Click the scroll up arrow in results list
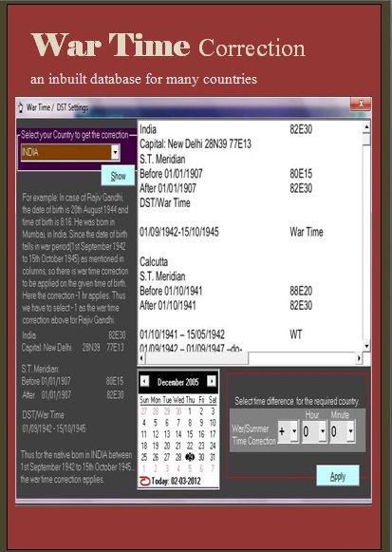 point(366,126)
